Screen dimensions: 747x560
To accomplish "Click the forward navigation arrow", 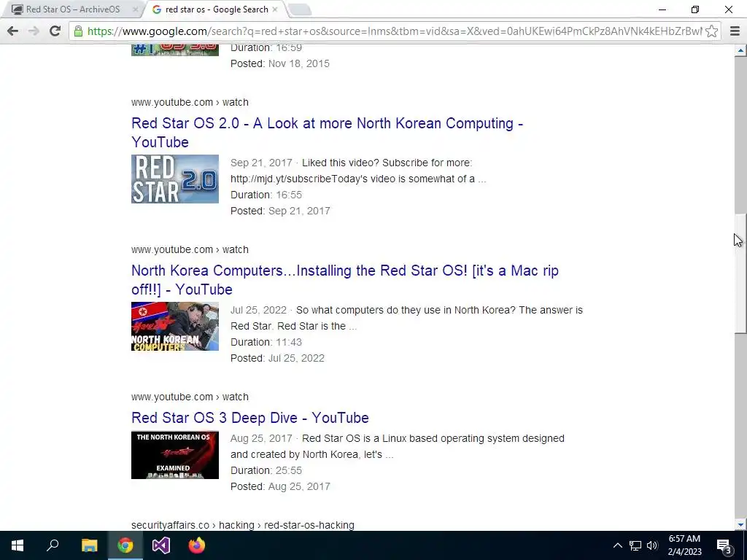I will pyautogui.click(x=34, y=31).
